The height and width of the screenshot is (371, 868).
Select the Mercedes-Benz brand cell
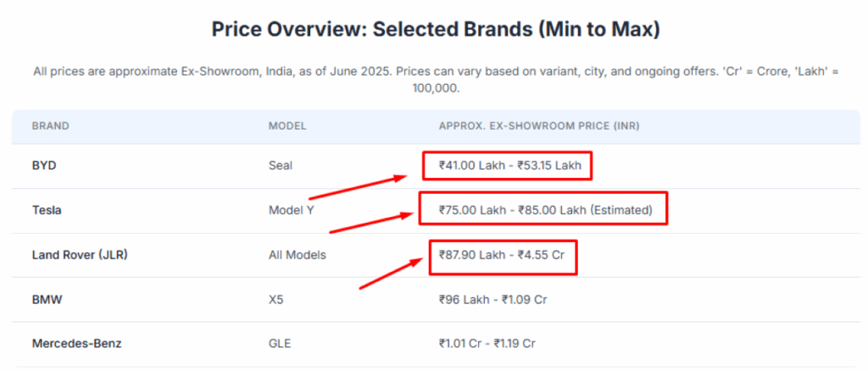77,343
